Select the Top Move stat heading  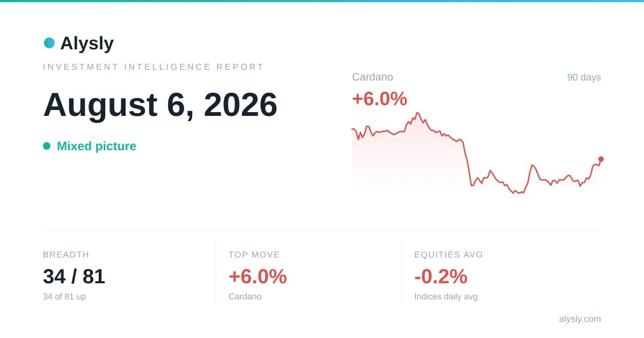click(254, 255)
